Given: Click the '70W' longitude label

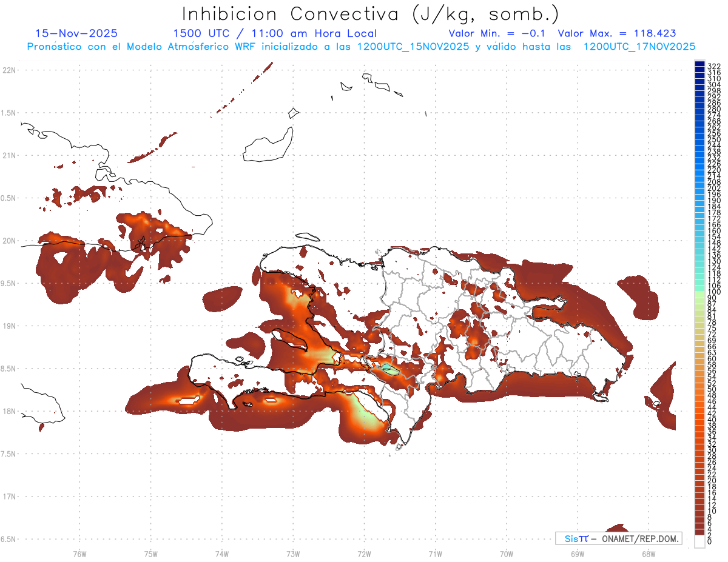Looking at the screenshot, I should click(507, 553).
